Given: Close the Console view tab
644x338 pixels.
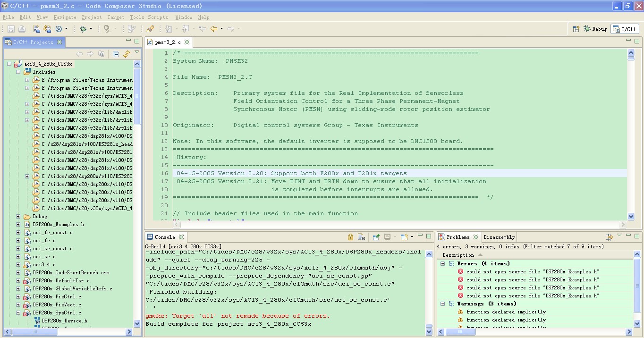Looking at the screenshot, I should click(181, 237).
